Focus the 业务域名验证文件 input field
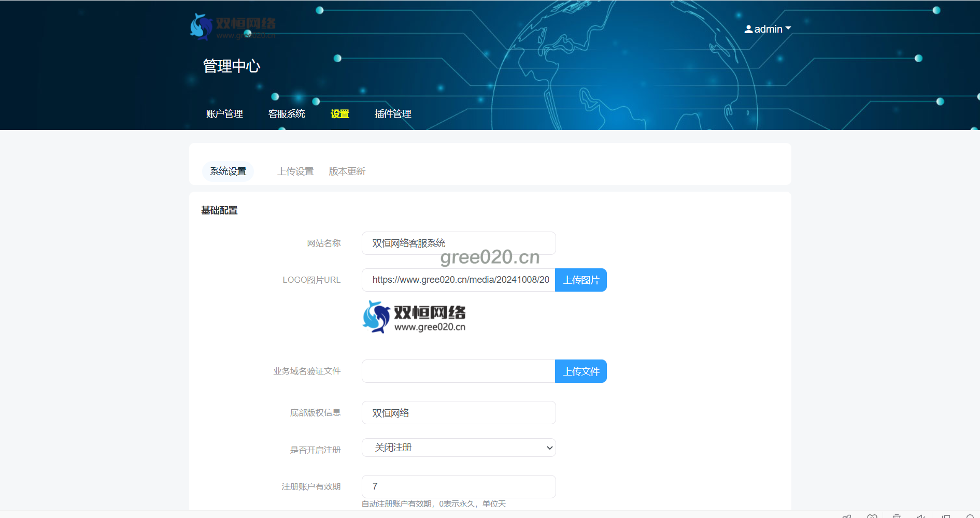The height and width of the screenshot is (518, 980). coord(458,371)
